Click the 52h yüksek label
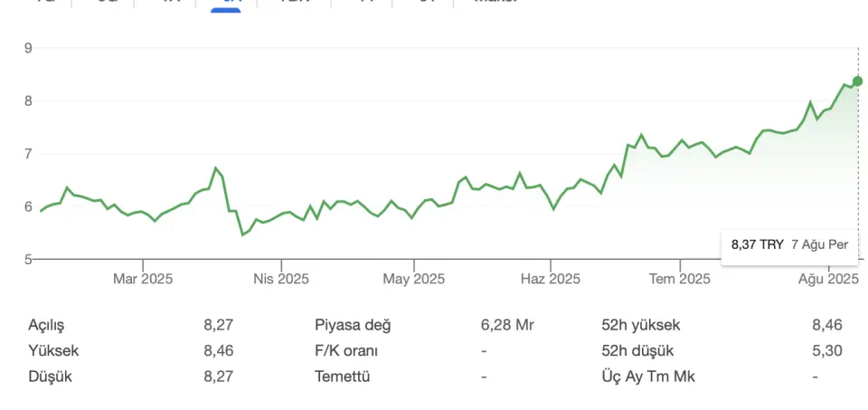868x410 pixels. point(640,325)
